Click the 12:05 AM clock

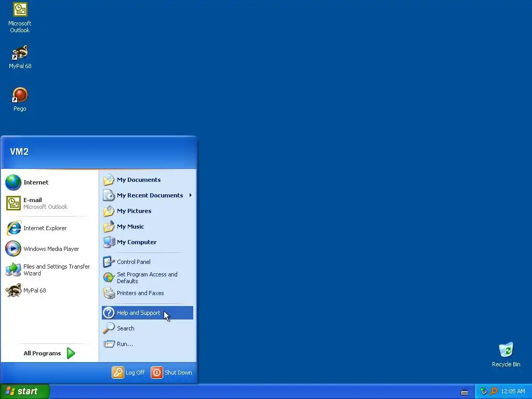coord(513,391)
